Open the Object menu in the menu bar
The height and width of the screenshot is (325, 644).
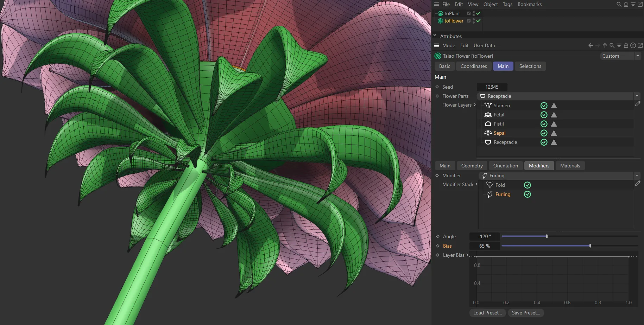click(x=490, y=4)
